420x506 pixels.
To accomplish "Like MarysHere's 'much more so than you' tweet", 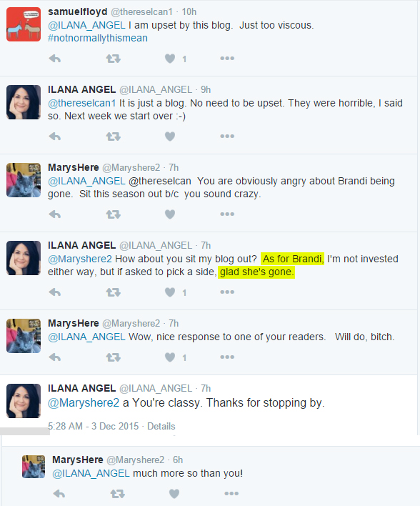I will 174,494.
